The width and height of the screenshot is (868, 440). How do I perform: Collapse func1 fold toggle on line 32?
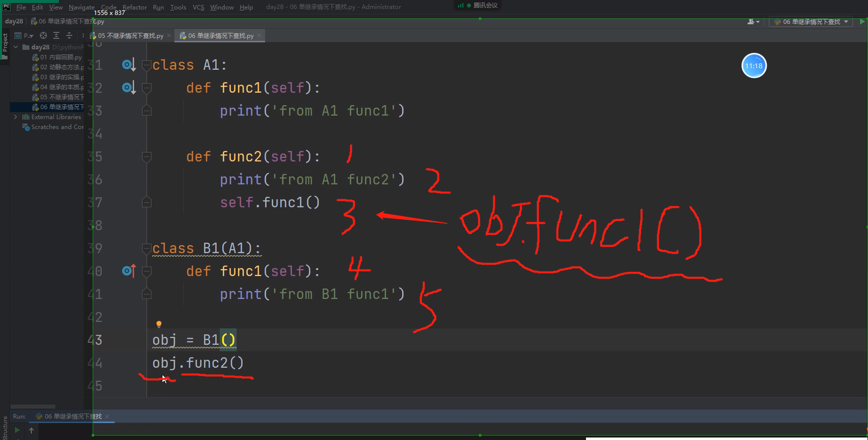pos(146,88)
